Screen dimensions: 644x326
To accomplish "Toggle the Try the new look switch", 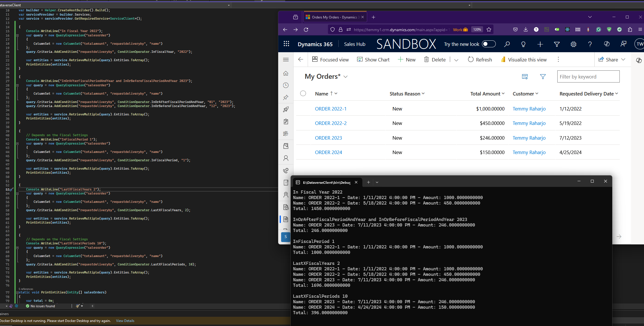I will tap(489, 44).
